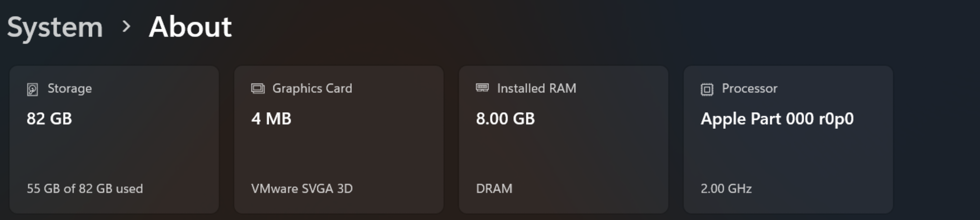Viewport: 980px width, 220px height.
Task: Click the Installed RAM memory icon
Action: 482,88
